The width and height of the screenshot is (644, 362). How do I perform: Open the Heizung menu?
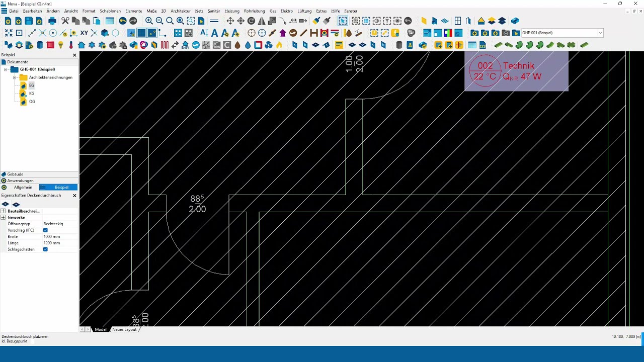232,11
